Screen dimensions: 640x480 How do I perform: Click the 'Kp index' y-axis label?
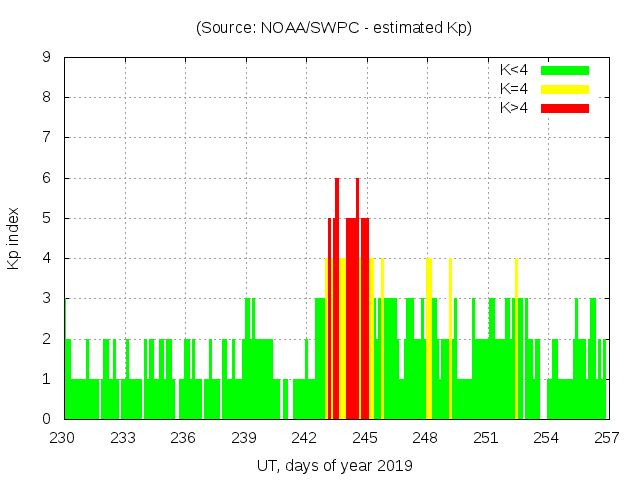pos(14,238)
